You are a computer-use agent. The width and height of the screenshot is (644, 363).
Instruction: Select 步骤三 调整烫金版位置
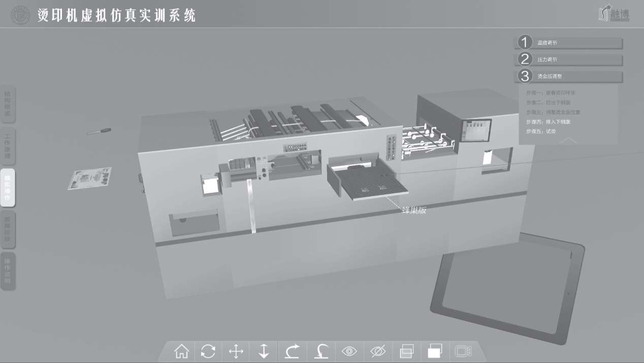click(553, 112)
